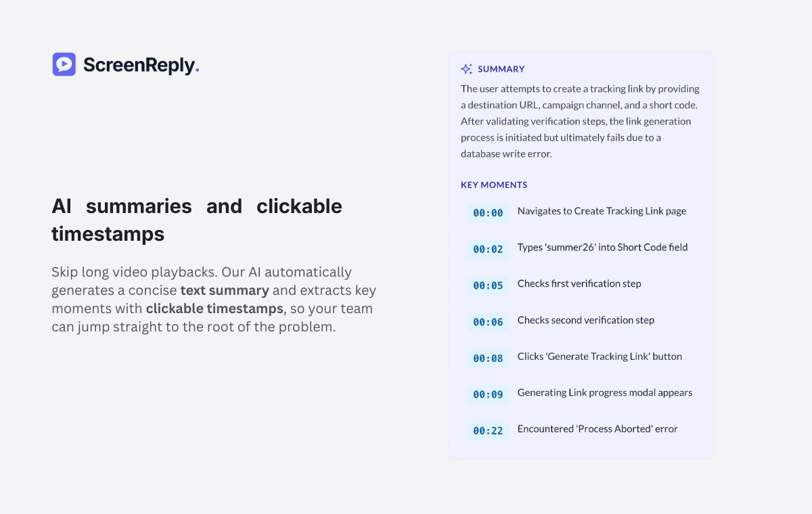Select the 00:02 timestamp chip
This screenshot has height=514, width=812.
coord(488,249)
